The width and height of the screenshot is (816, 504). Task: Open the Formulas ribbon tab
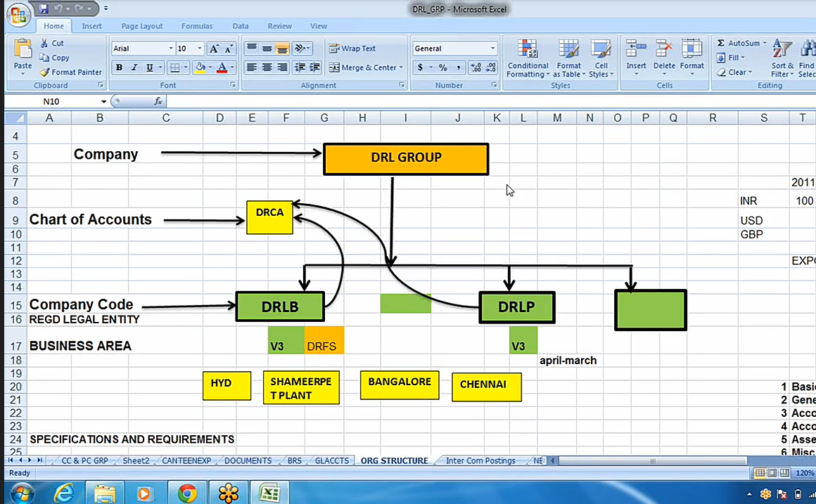click(197, 26)
